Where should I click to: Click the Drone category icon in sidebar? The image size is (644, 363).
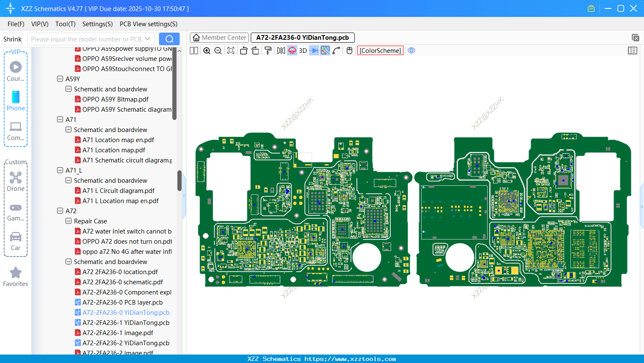[15, 177]
